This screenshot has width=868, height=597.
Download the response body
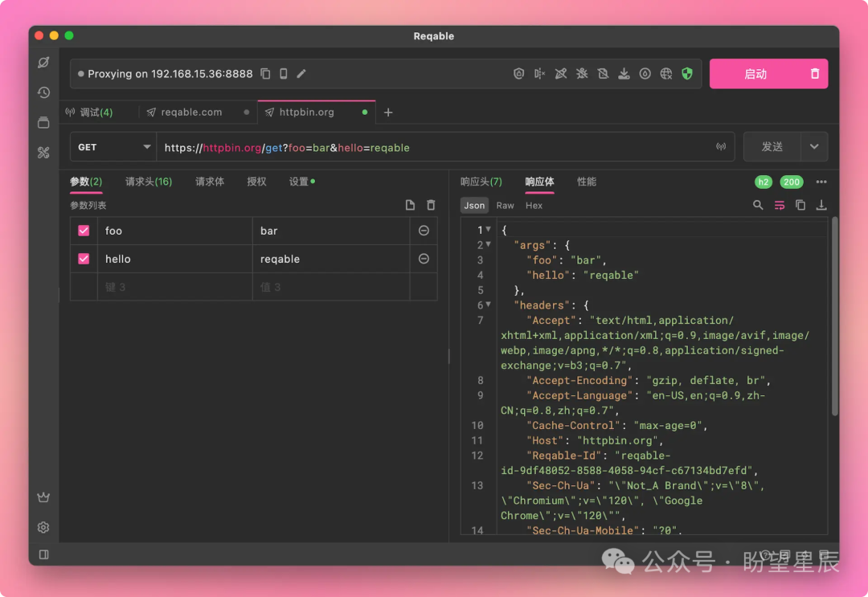(x=821, y=205)
